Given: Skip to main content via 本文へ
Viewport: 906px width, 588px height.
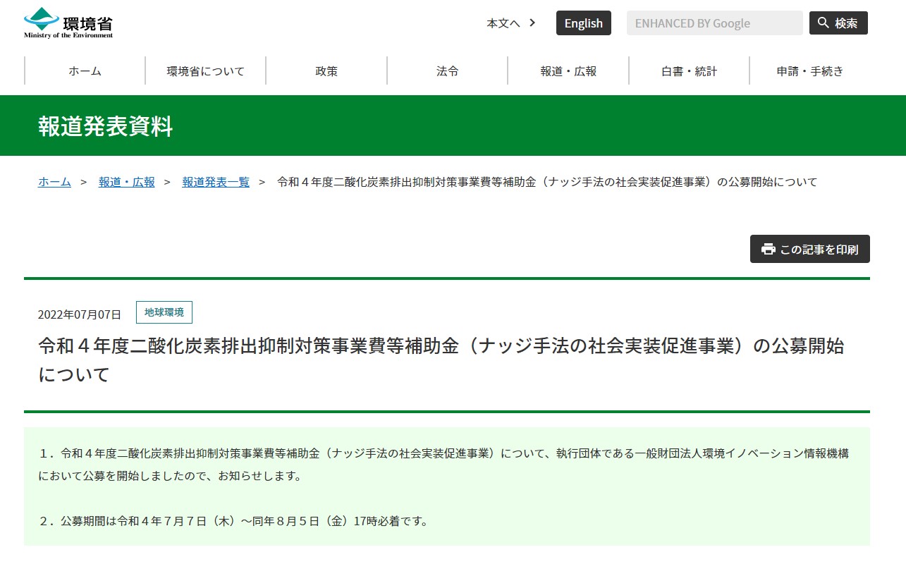Looking at the screenshot, I should [x=503, y=23].
